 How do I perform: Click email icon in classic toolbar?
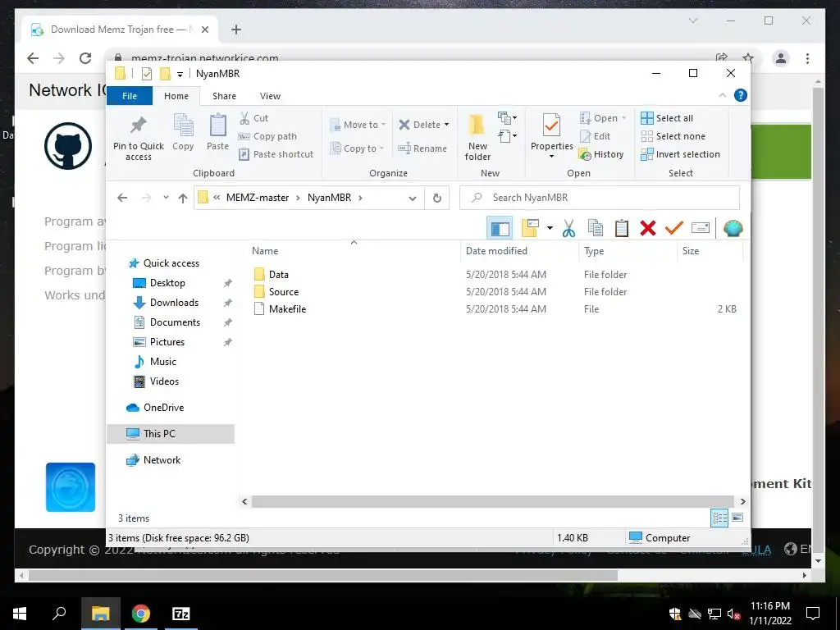pyautogui.click(x=701, y=228)
